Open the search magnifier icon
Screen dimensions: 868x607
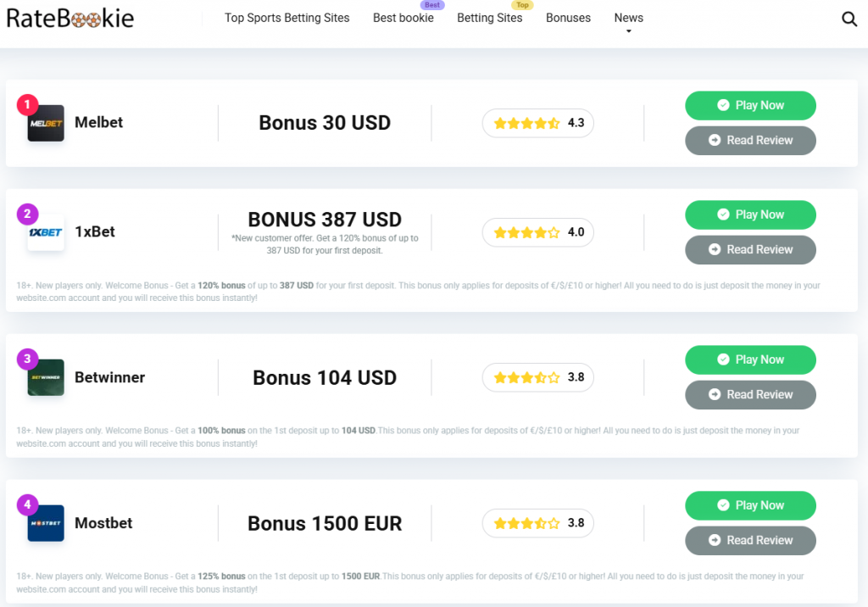[x=849, y=19]
